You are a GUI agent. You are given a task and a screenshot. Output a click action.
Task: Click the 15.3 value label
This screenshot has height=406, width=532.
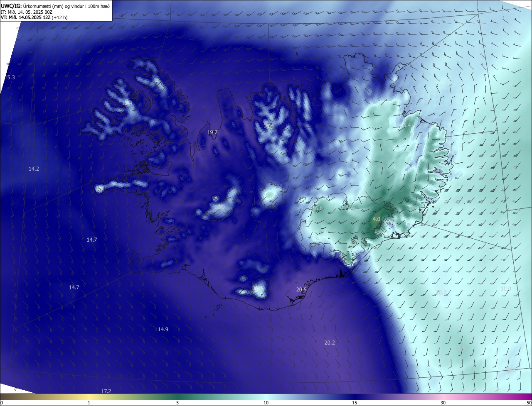coord(10,78)
